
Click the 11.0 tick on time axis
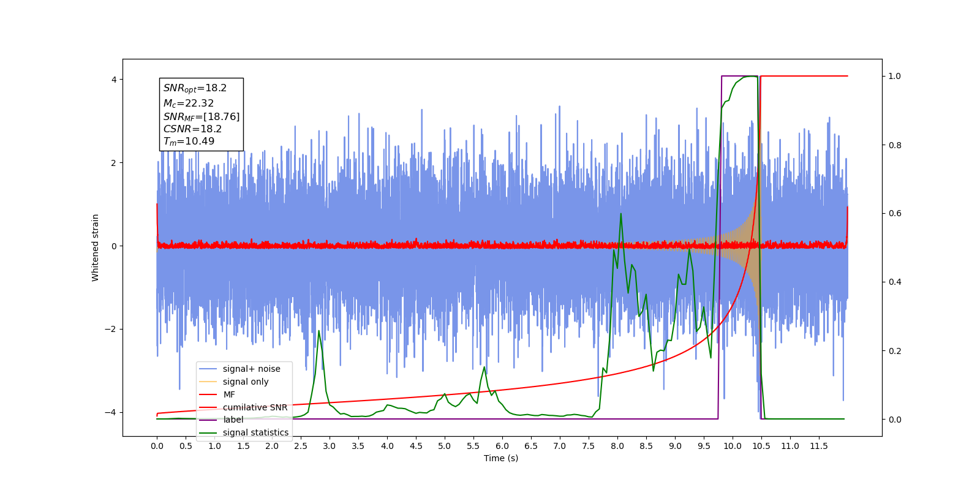pos(790,446)
